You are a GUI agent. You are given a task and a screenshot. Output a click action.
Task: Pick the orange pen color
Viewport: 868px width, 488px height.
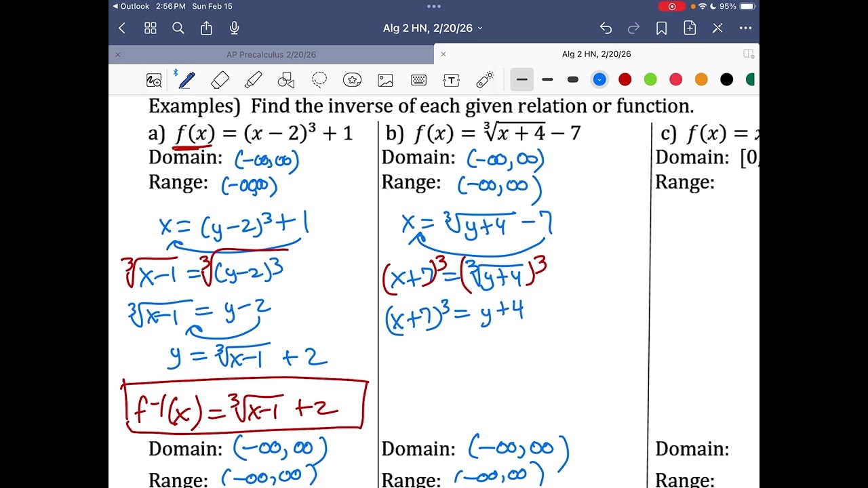tap(701, 80)
